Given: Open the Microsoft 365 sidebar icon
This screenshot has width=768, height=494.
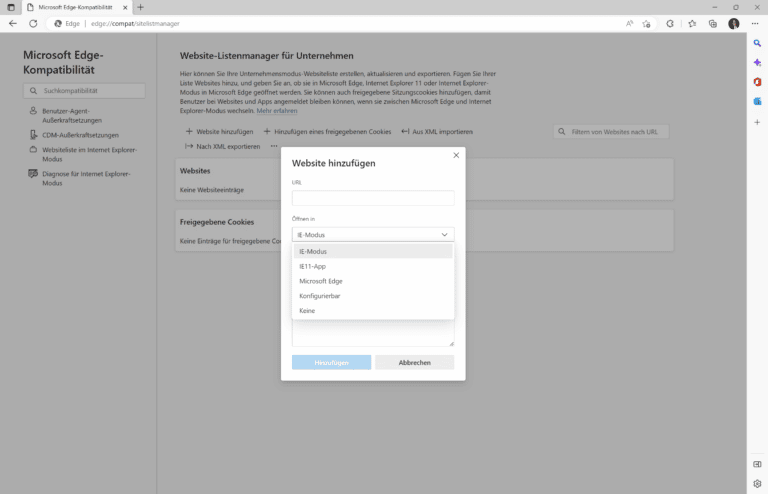Looking at the screenshot, I should coord(757,82).
